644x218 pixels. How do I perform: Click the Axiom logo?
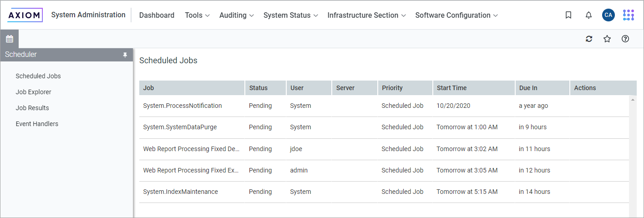[x=25, y=15]
